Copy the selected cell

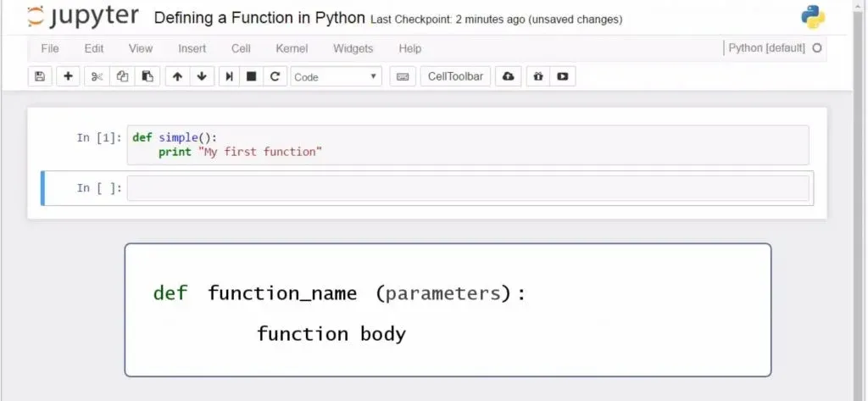(x=122, y=76)
